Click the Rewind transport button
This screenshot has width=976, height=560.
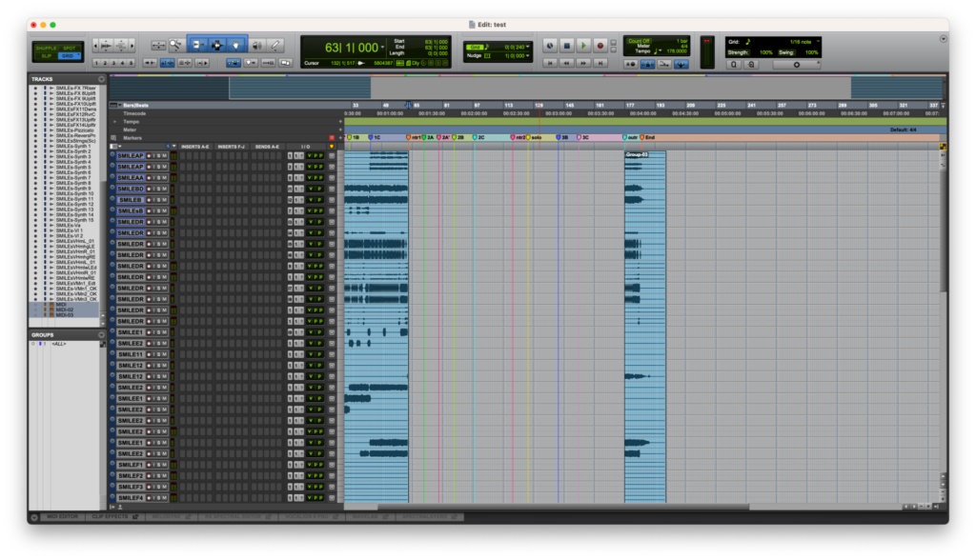coord(566,63)
